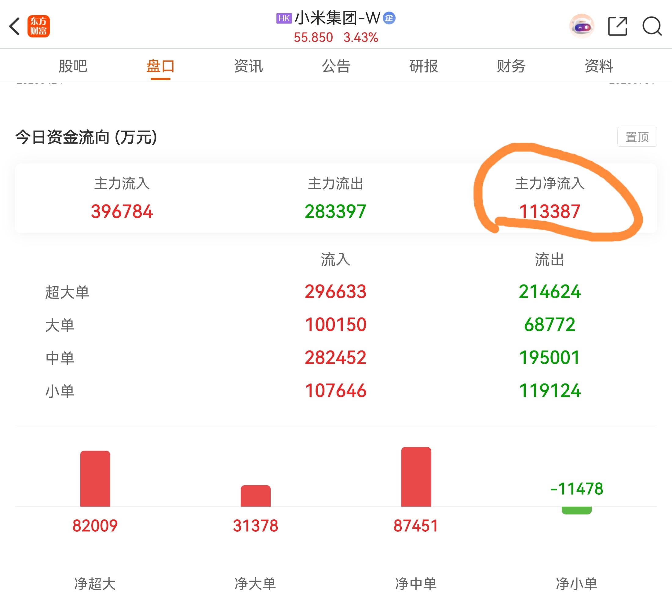672x616 pixels.
Task: Tap the green 净小单 chart bar
Action: point(577,511)
